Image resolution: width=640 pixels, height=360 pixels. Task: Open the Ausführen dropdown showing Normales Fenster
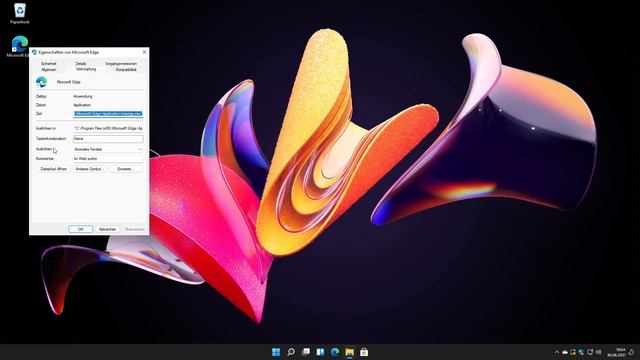click(108, 149)
